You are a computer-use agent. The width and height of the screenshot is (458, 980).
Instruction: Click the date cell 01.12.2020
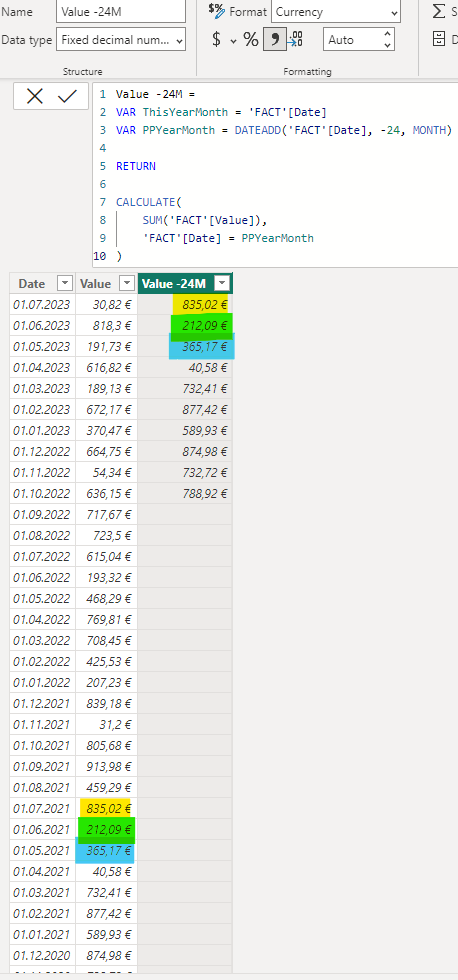(x=42, y=955)
